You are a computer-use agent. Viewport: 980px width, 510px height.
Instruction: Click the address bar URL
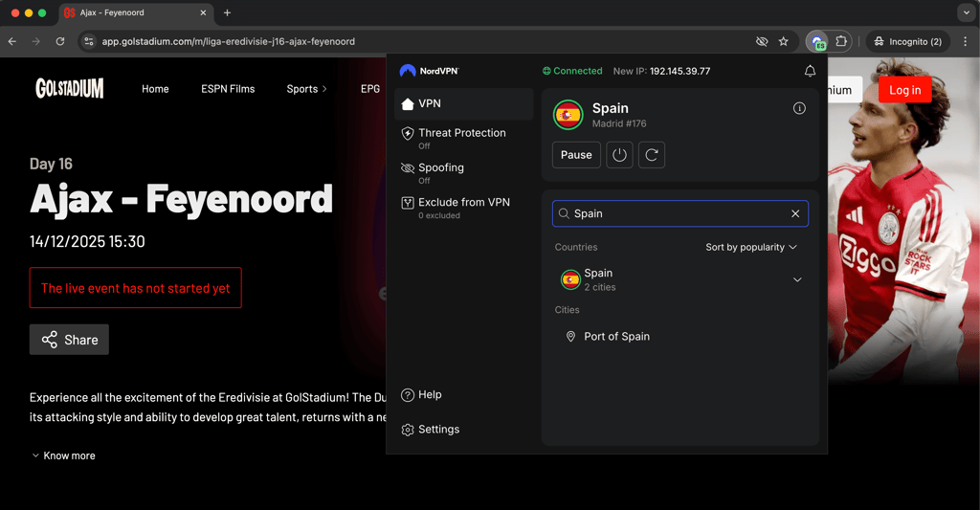click(x=229, y=41)
